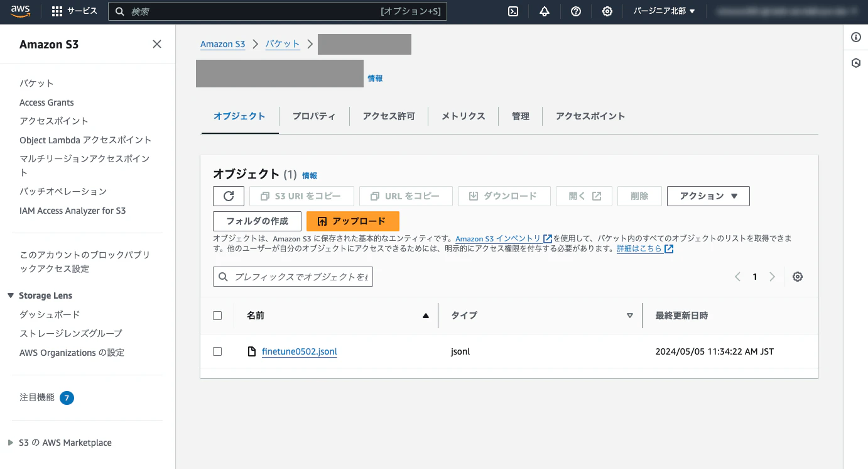This screenshot has height=469, width=868.
Task: Refresh the objects list
Action: (x=229, y=196)
